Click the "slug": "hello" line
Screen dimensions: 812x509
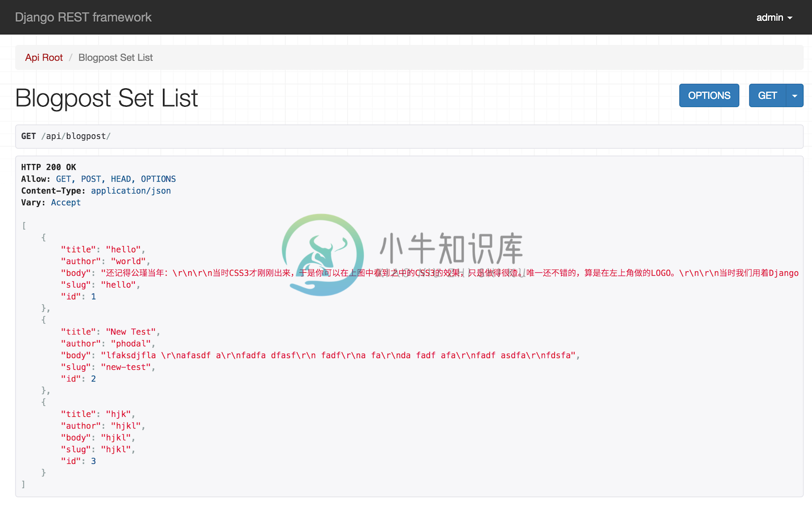click(100, 285)
